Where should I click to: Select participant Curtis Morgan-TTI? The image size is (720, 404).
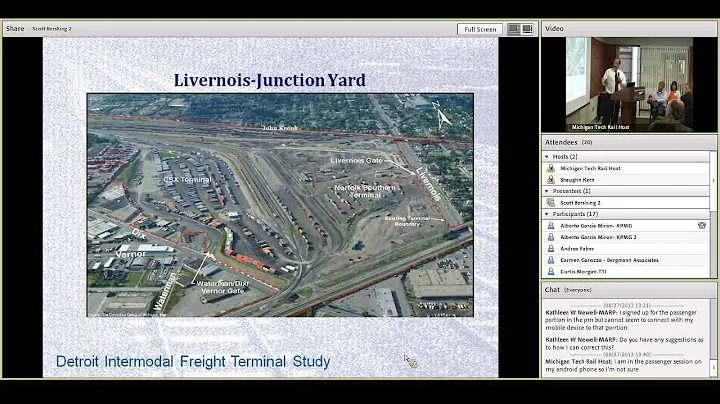click(x=626, y=271)
